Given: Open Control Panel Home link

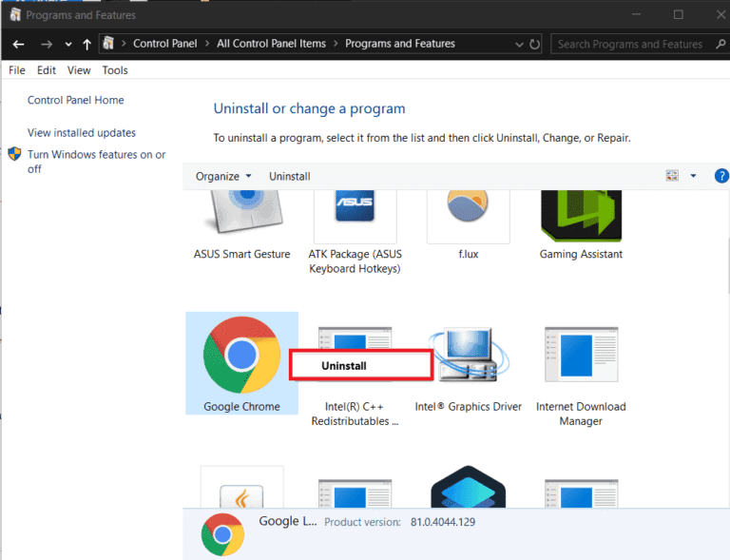Looking at the screenshot, I should [75, 100].
